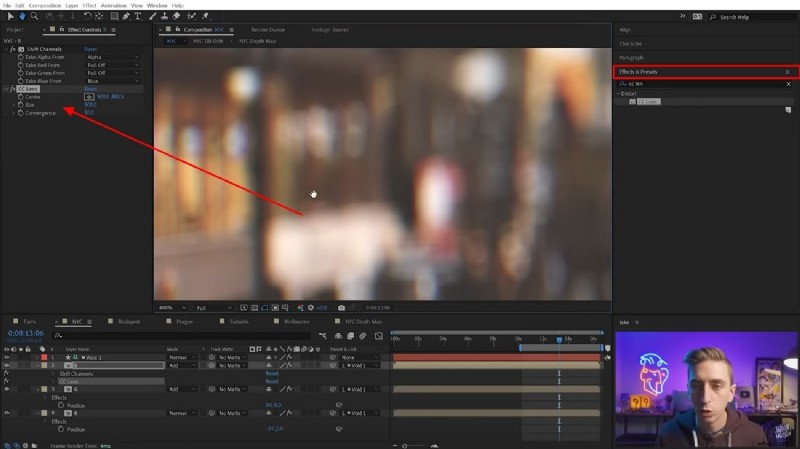Reset the CC Lens effect in Effect Controls
800x449 pixels.
tap(90, 89)
